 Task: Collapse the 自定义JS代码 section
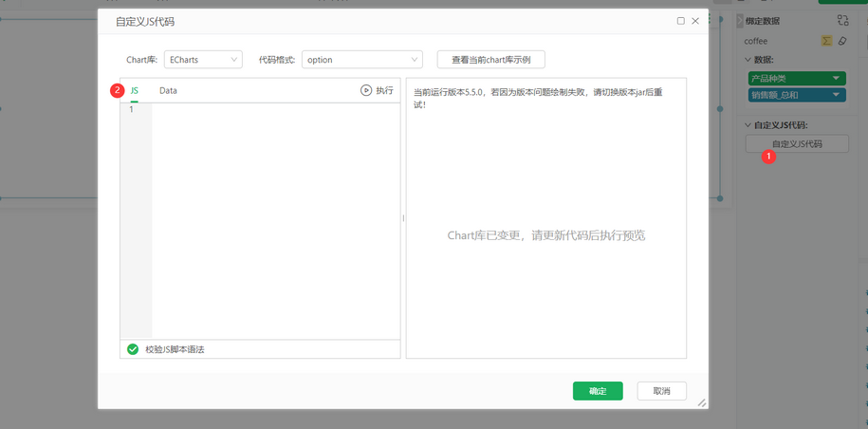pyautogui.click(x=748, y=125)
